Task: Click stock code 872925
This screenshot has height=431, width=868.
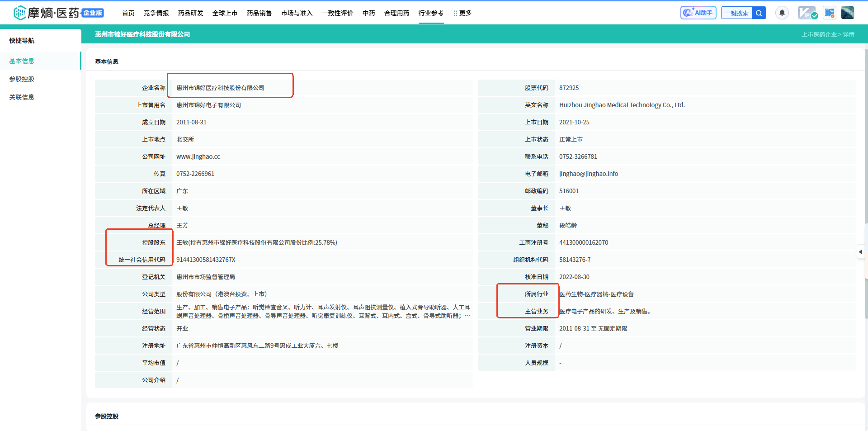Action: [x=569, y=88]
